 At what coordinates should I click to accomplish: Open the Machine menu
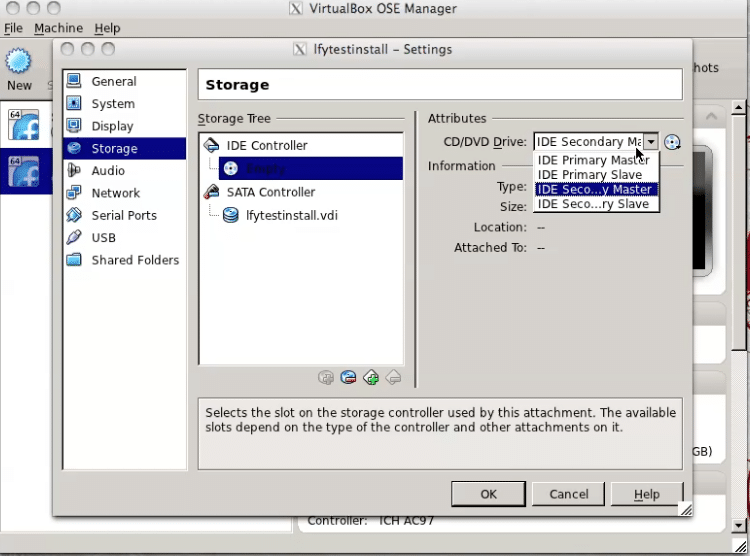pyautogui.click(x=59, y=28)
